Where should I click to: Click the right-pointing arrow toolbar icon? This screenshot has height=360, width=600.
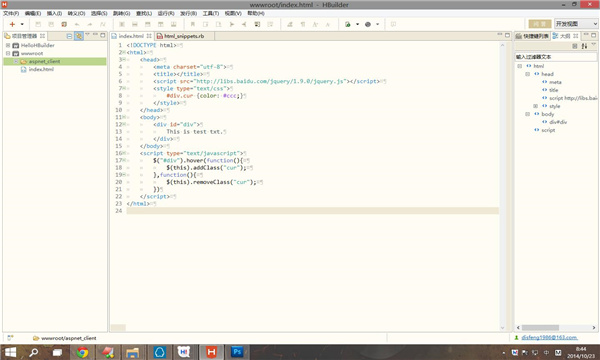coord(232,24)
